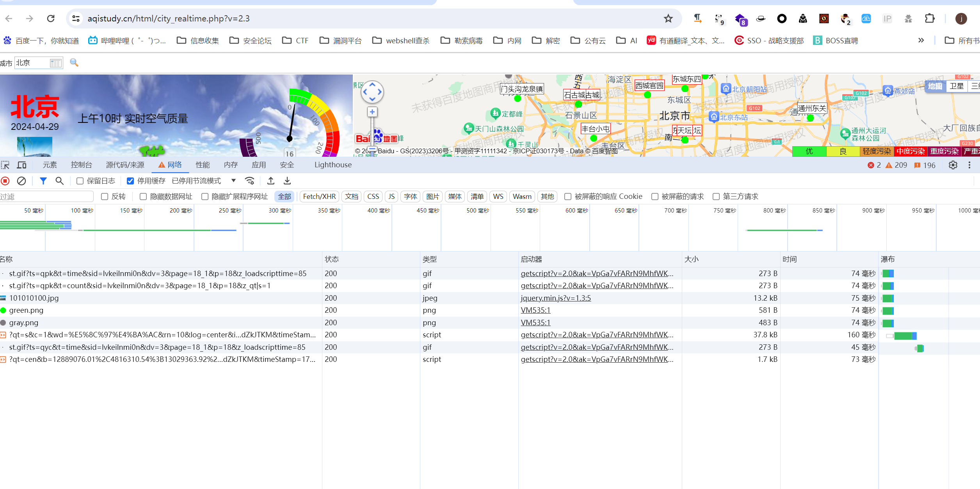
Task: Open the Lighthouse tab
Action: pos(333,165)
